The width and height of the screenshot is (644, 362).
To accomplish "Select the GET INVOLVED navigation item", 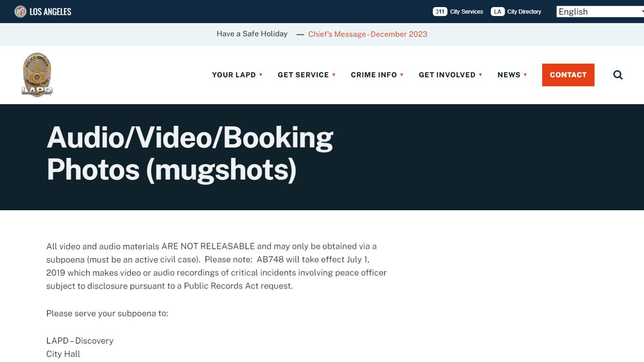I will 447,74.
